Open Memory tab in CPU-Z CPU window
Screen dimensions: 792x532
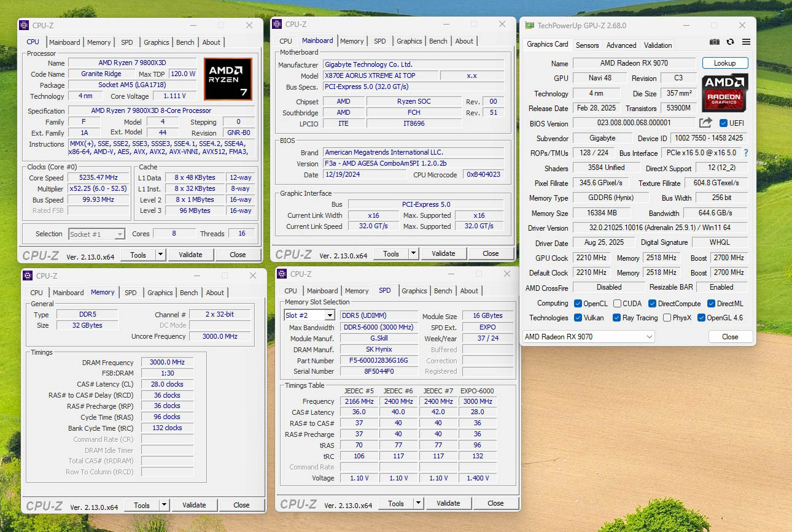(99, 42)
